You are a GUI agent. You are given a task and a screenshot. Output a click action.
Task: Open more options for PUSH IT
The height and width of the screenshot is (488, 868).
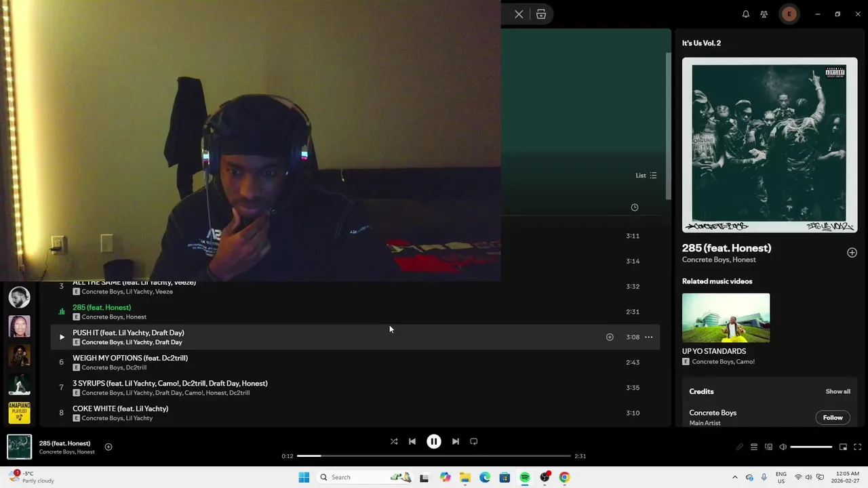[x=649, y=337]
